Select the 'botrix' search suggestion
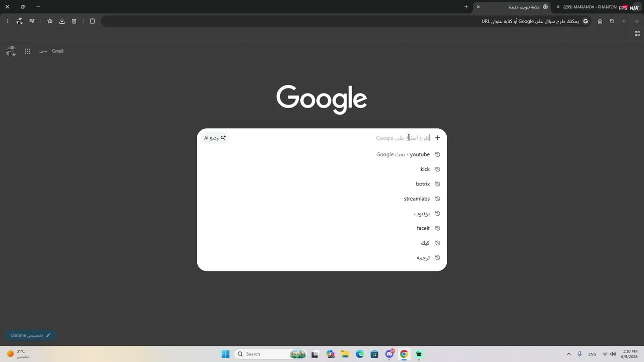The width and height of the screenshot is (644, 362). tap(322, 184)
